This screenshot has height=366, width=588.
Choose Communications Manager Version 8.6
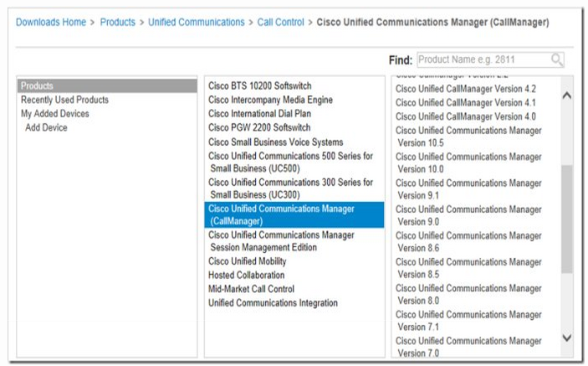click(468, 242)
